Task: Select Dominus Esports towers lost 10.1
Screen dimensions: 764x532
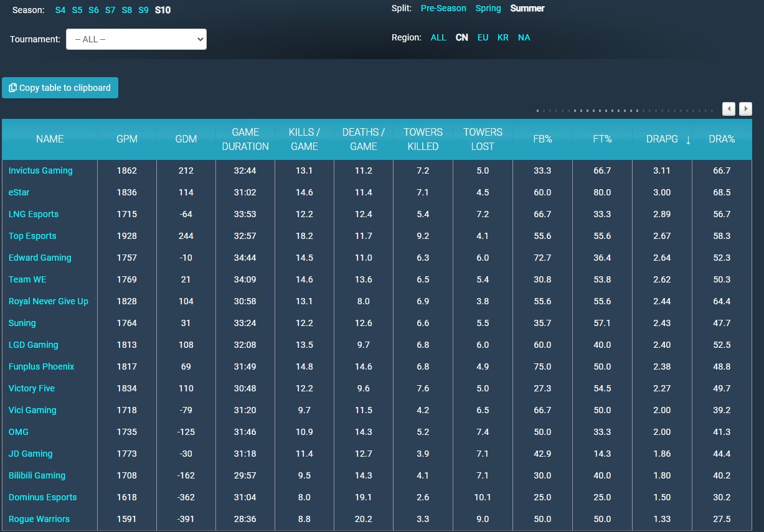Action: tap(483, 497)
